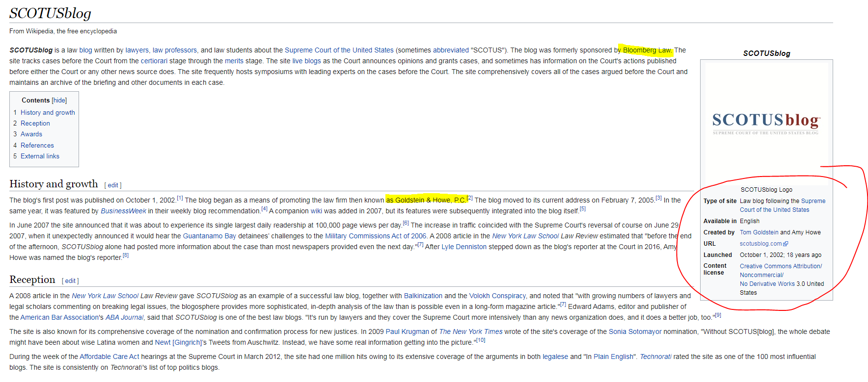This screenshot has height=382, width=868.
Task: Open the blog link in intro
Action: tap(85, 50)
